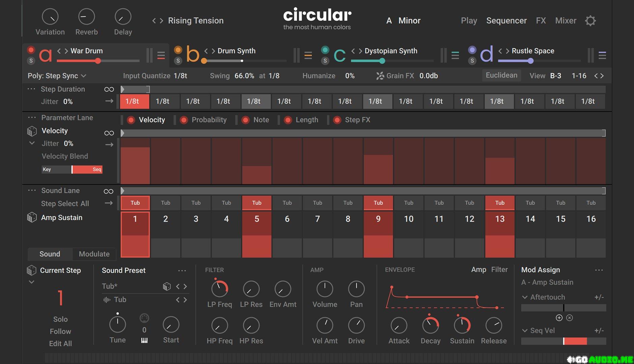Viewport: 634px width, 364px height.
Task: Select next Tub sample
Action: pyautogui.click(x=185, y=300)
